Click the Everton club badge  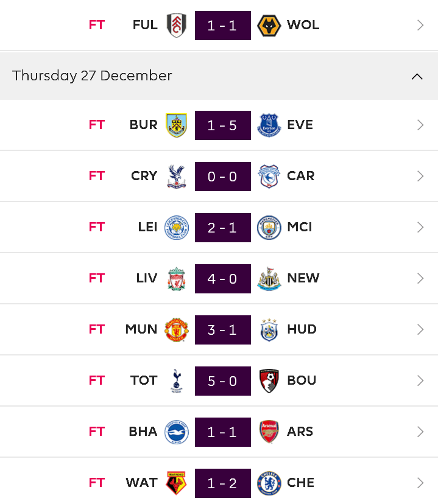click(x=269, y=125)
